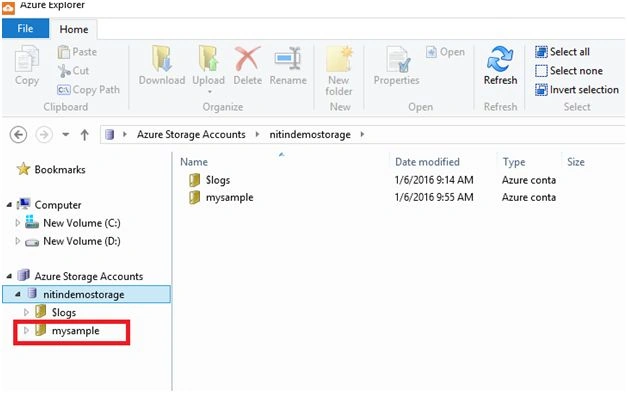Image resolution: width=627 pixels, height=393 pixels.
Task: Click the Cut scissors icon
Action: [64, 71]
